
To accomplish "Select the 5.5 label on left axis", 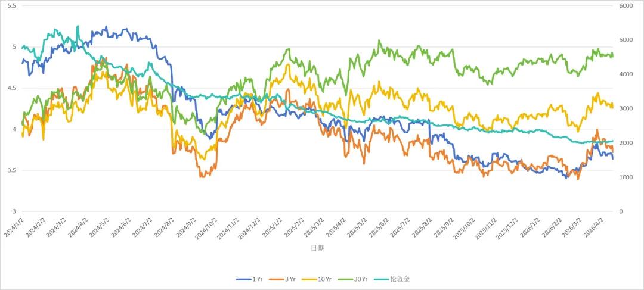I will pos(11,6).
